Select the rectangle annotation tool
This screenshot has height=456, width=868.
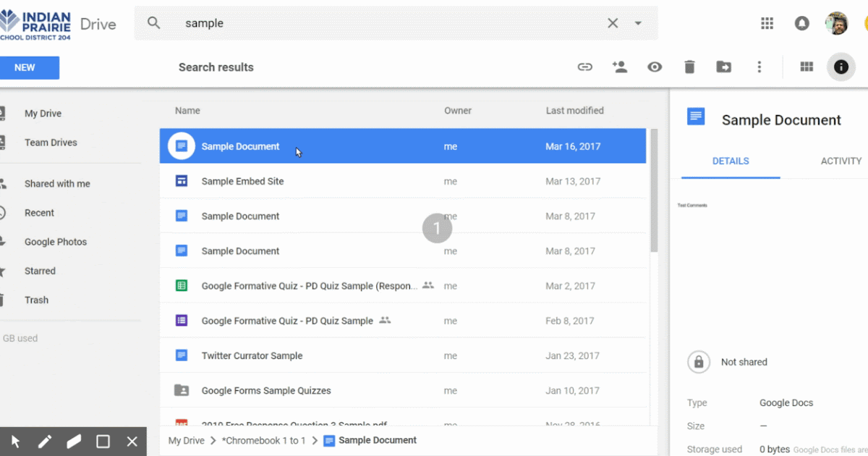click(103, 442)
